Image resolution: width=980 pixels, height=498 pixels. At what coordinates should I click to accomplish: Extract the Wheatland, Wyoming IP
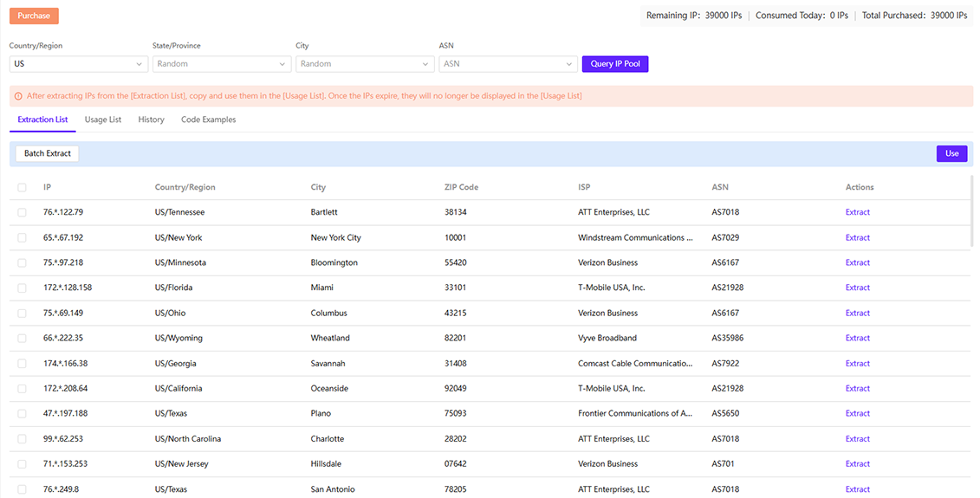point(858,338)
